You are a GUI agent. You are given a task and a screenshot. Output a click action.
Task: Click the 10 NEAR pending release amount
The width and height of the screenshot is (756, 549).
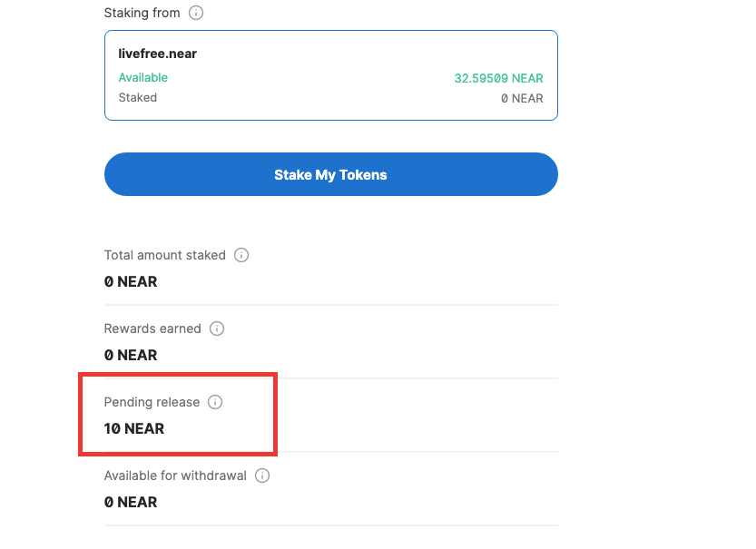134,428
